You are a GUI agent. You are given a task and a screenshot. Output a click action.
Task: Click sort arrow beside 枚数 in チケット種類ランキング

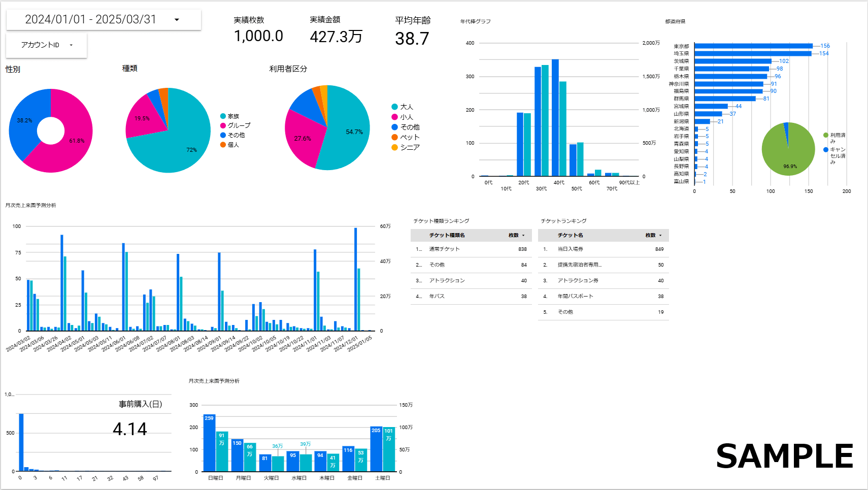[x=523, y=236]
